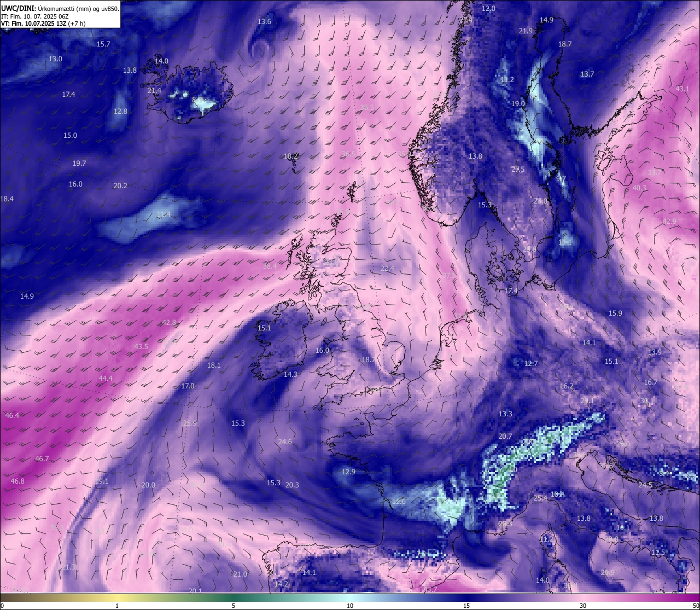The width and height of the screenshot is (700, 610).
Task: Click the 43.1 value label
Action: (682, 89)
